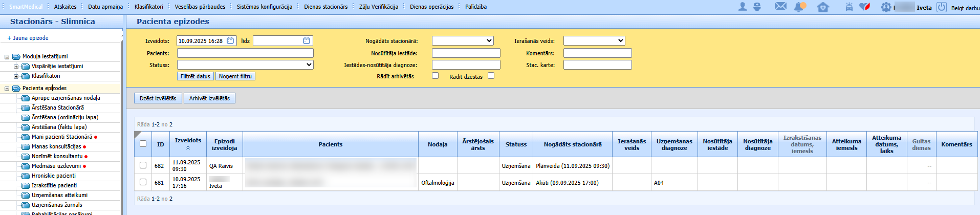This screenshot has width=980, height=215.
Task: Click the SmartMedical logo in menu bar
Action: coord(26,7)
